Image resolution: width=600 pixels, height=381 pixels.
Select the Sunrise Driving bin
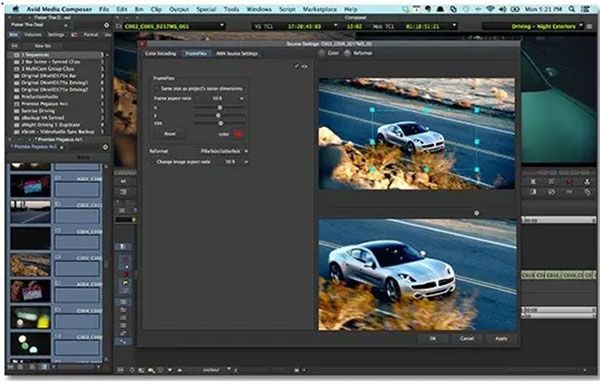point(56,111)
